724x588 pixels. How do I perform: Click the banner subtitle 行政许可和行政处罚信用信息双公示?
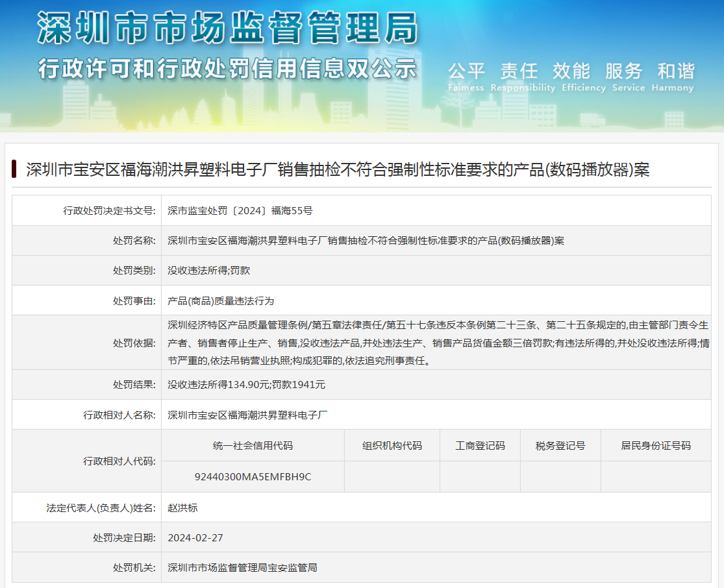227,69
